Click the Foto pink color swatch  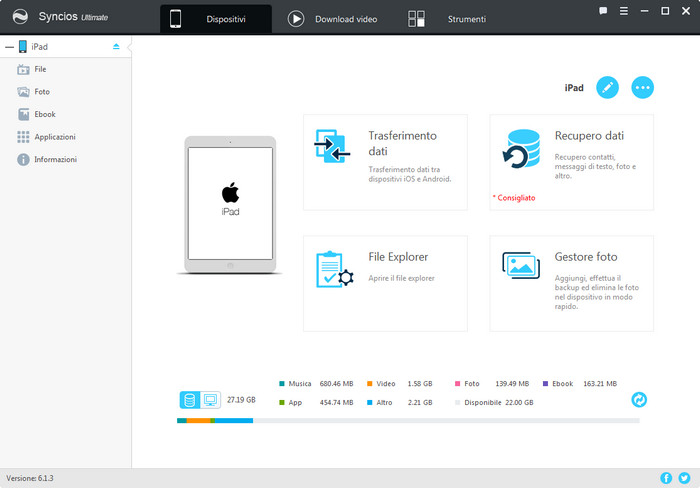pos(457,384)
